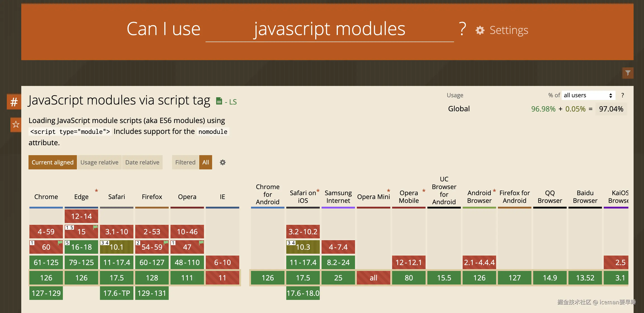Click the filter funnel icon
The height and width of the screenshot is (313, 644).
click(x=627, y=73)
